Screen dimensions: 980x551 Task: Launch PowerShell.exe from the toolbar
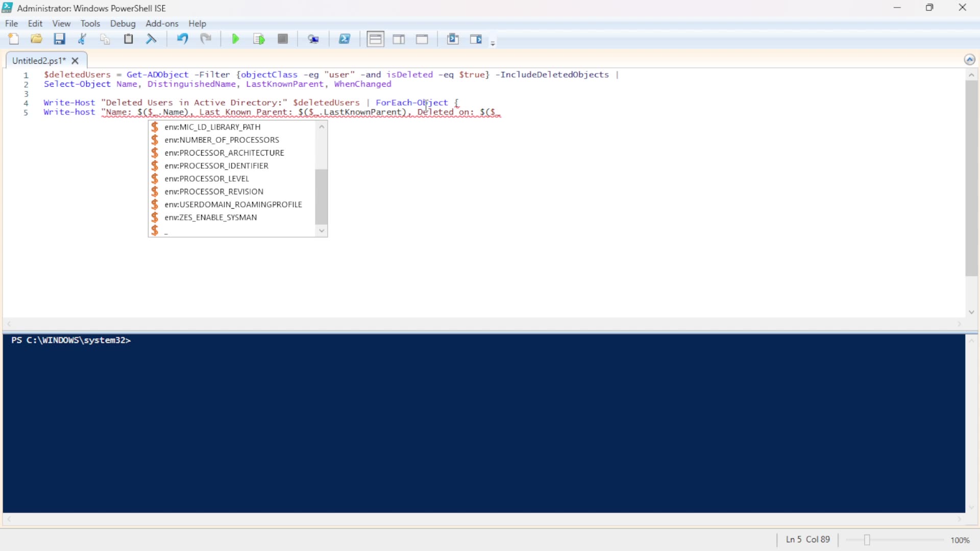click(345, 39)
